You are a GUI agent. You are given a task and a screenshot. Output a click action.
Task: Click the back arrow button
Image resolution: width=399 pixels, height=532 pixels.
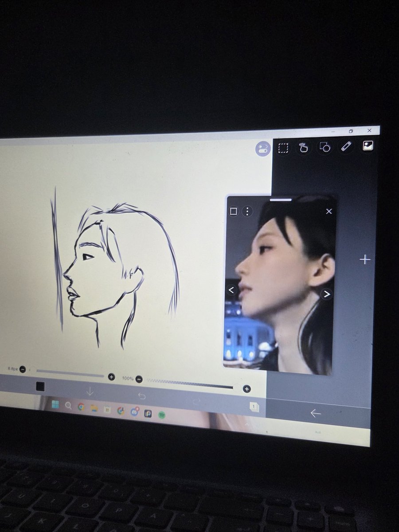315,413
